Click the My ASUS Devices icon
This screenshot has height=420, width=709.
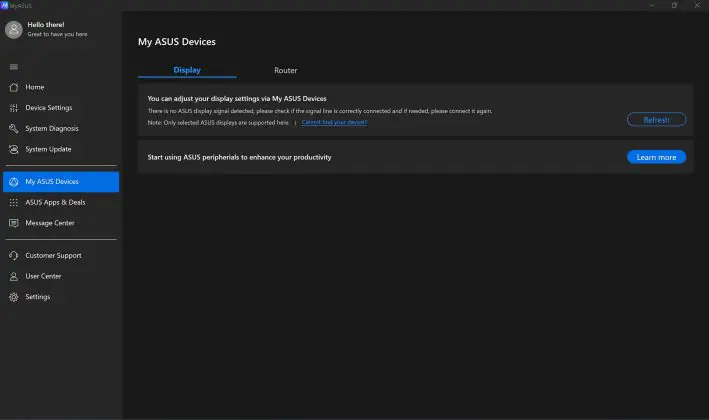(x=14, y=182)
